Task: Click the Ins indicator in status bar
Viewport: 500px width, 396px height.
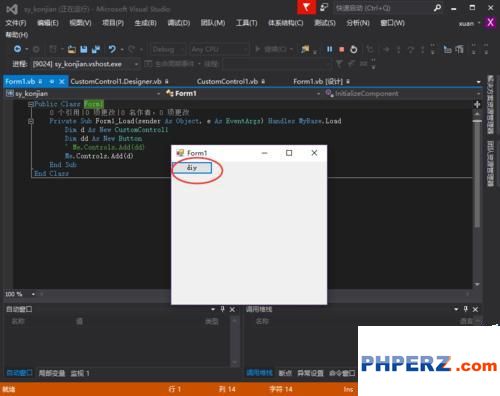Action: 348,389
